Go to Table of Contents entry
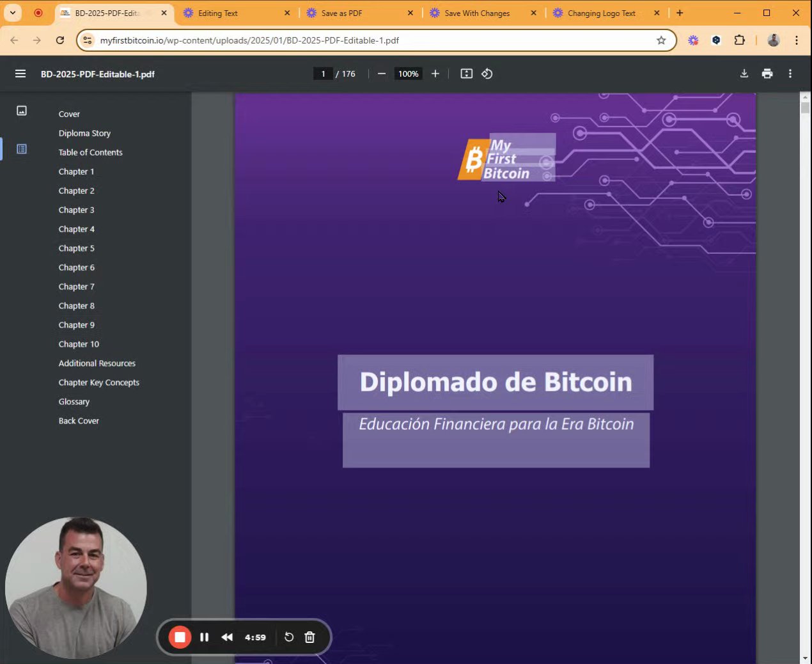Viewport: 812px width, 664px height. pos(90,152)
